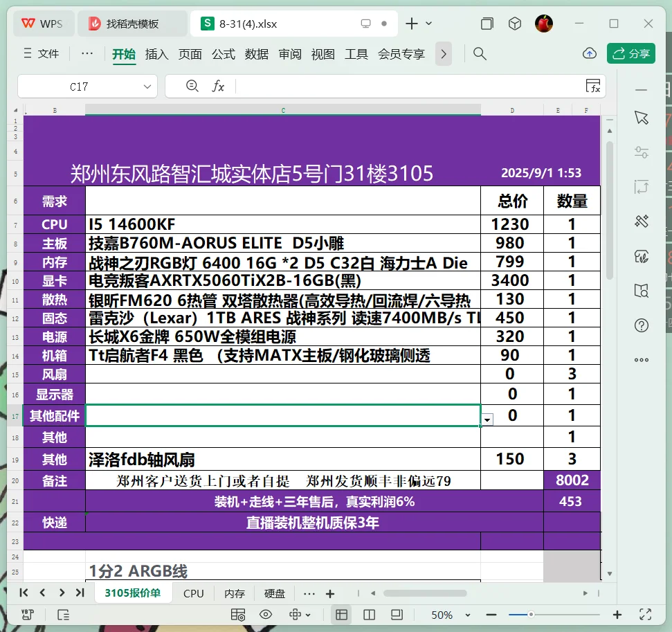
Task: Click the fx insert function icon
Action: pos(218,86)
